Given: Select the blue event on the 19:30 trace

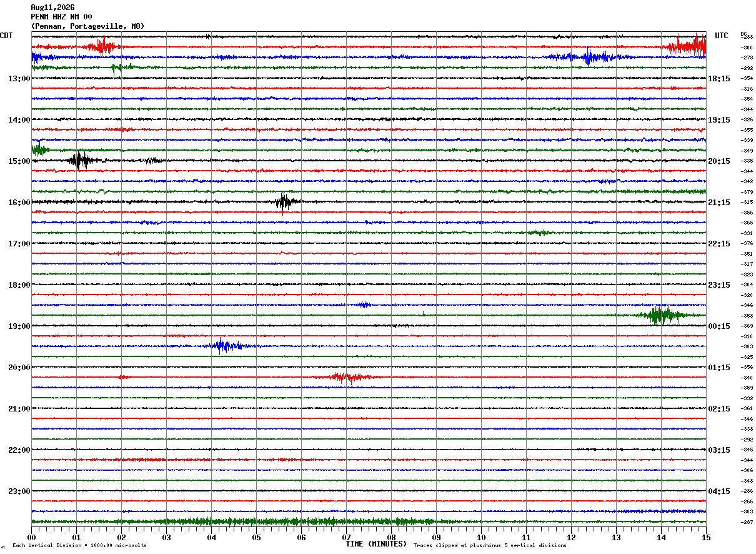Looking at the screenshot, I should [226, 346].
